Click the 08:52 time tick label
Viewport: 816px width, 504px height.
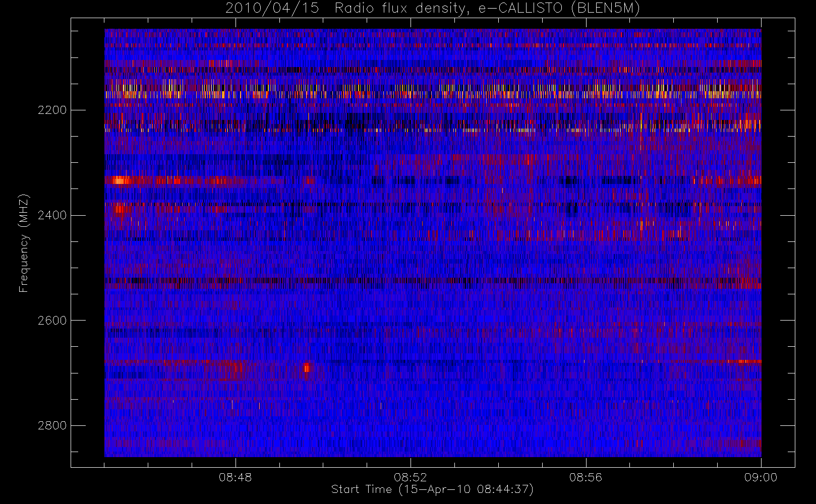click(411, 477)
